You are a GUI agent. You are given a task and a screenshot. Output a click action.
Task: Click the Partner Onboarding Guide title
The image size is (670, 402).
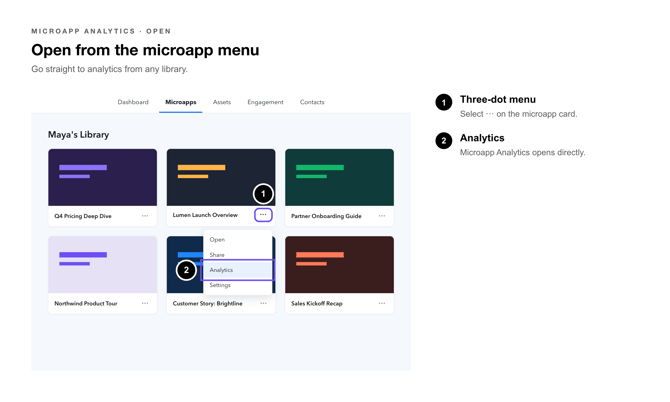coord(326,216)
